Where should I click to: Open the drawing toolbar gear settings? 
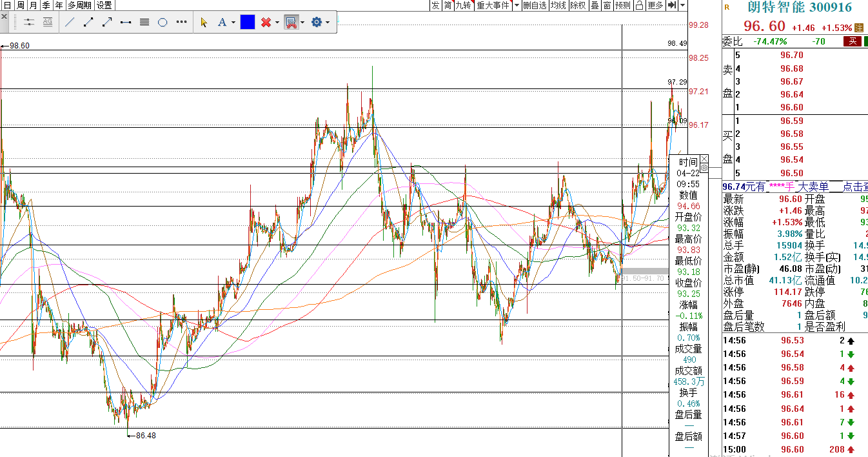coord(316,22)
